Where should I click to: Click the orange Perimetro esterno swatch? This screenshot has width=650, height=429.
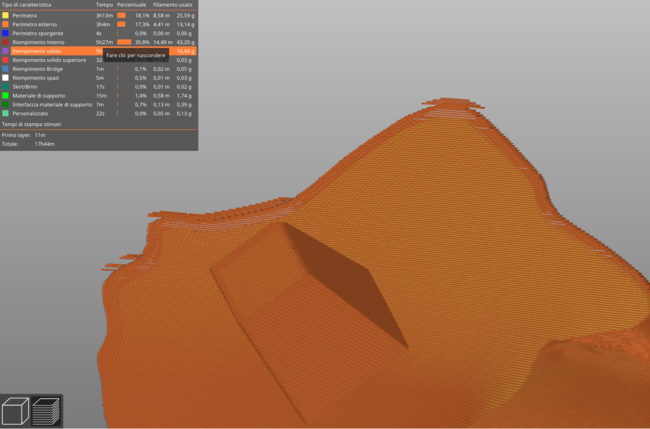[6, 25]
